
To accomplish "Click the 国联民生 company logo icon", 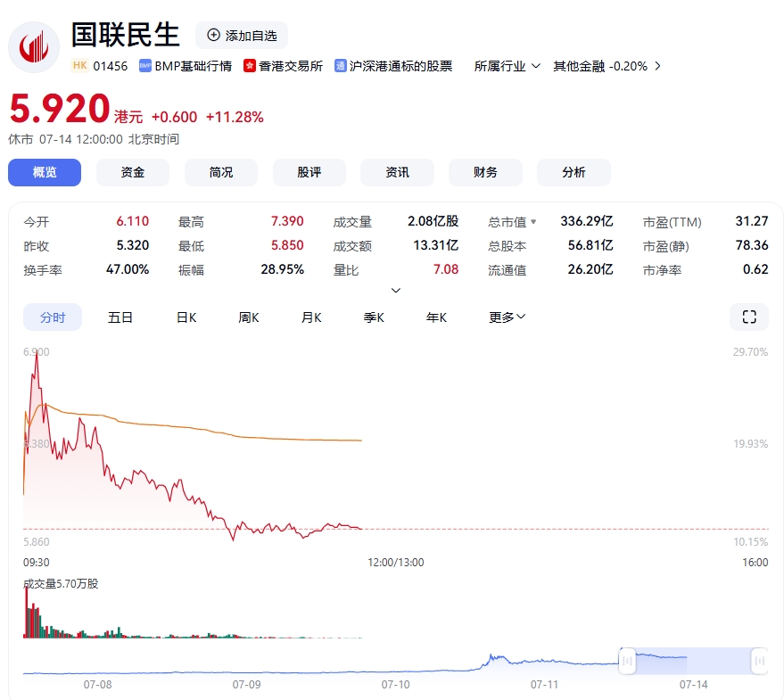I will [x=34, y=46].
